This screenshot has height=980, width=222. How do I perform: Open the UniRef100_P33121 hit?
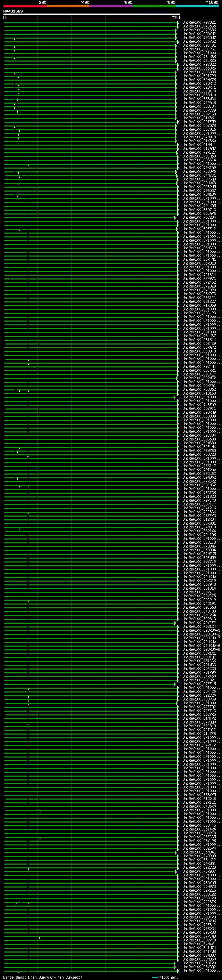click(199, 298)
